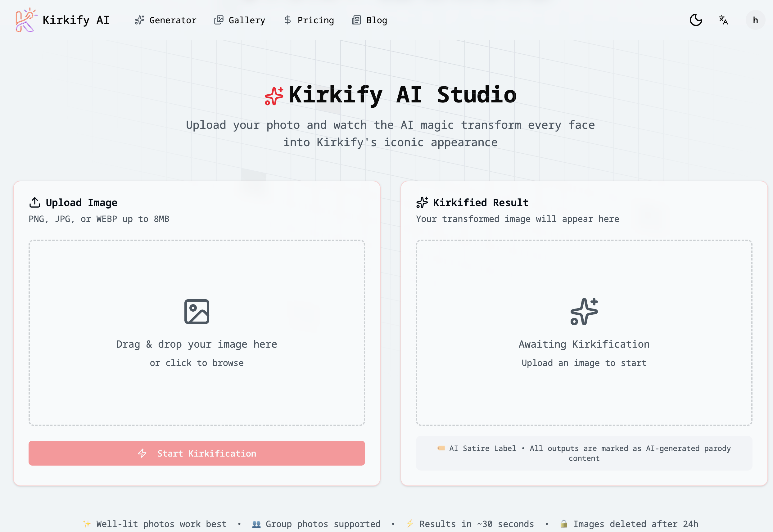Toggle dark mode with the moon icon

(696, 20)
